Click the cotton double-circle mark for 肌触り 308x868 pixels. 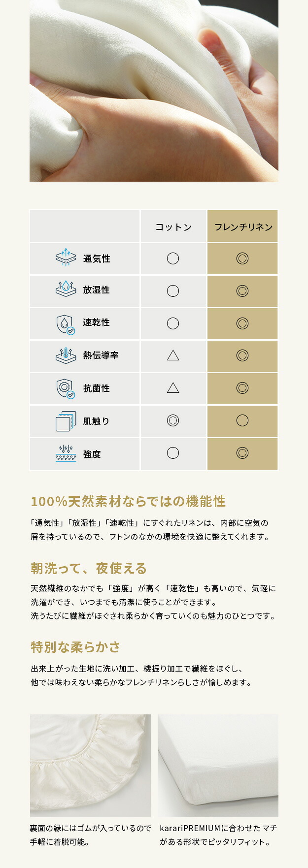click(x=173, y=420)
